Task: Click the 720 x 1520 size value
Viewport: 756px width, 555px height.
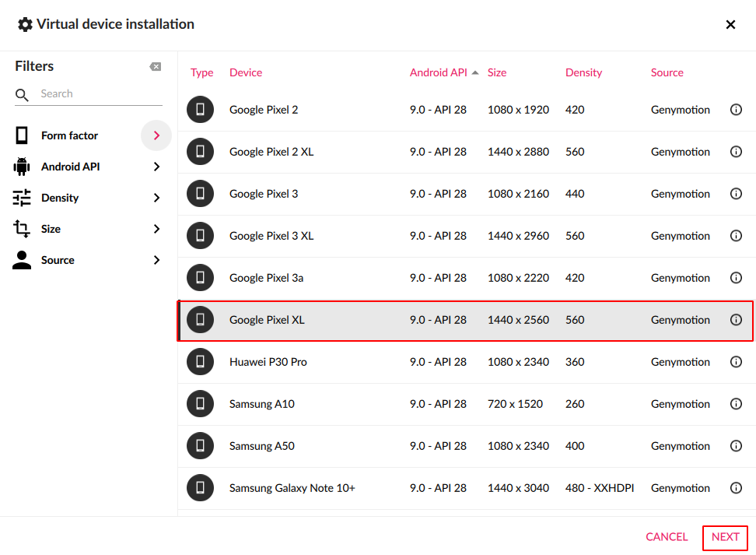Action: (515, 403)
